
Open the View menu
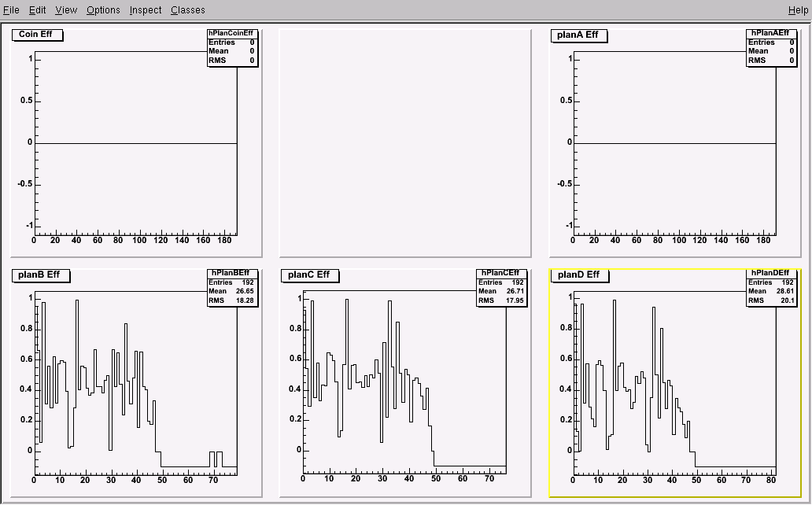click(66, 10)
